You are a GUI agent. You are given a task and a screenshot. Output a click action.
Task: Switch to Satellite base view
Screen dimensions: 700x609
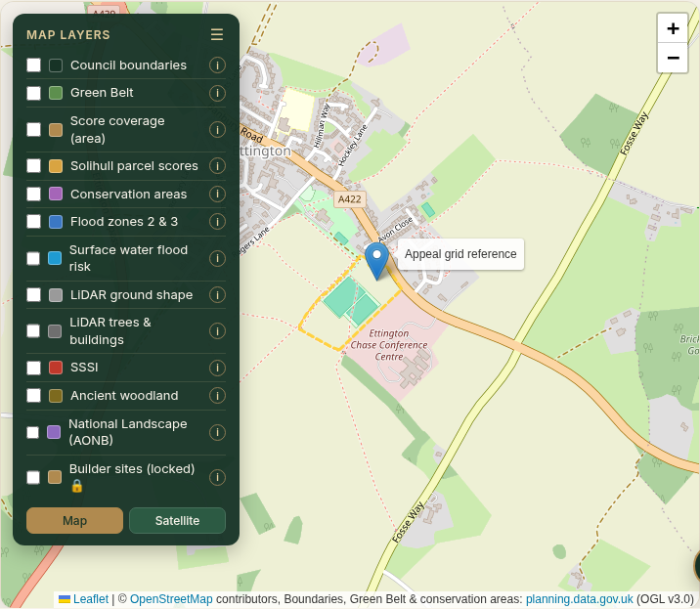(x=177, y=521)
